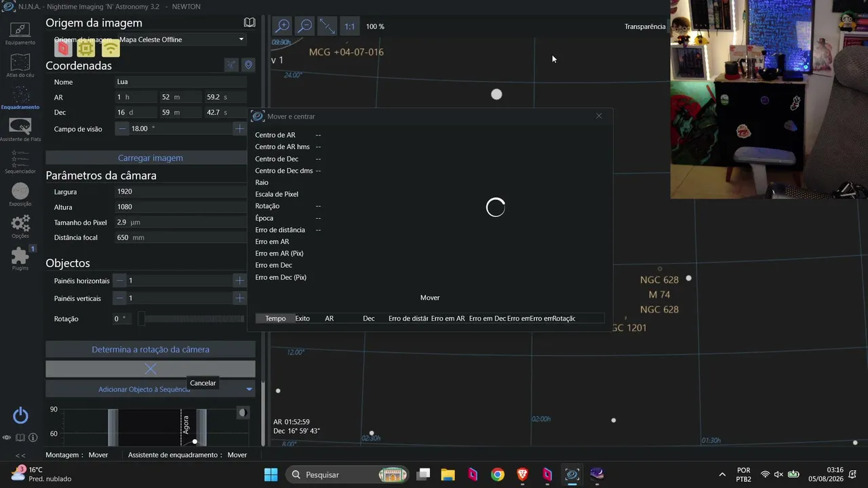
Task: Show hidden system tray icons
Action: pos(722,474)
